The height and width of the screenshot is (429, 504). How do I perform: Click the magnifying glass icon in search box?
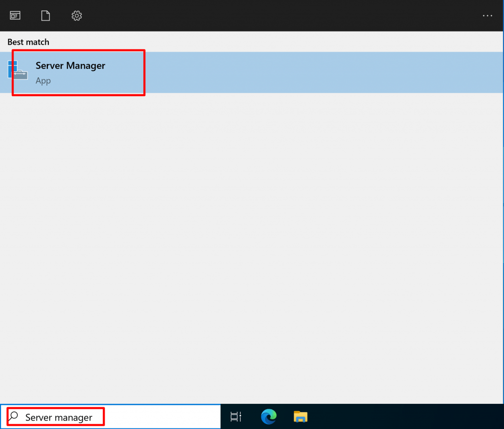(14, 417)
